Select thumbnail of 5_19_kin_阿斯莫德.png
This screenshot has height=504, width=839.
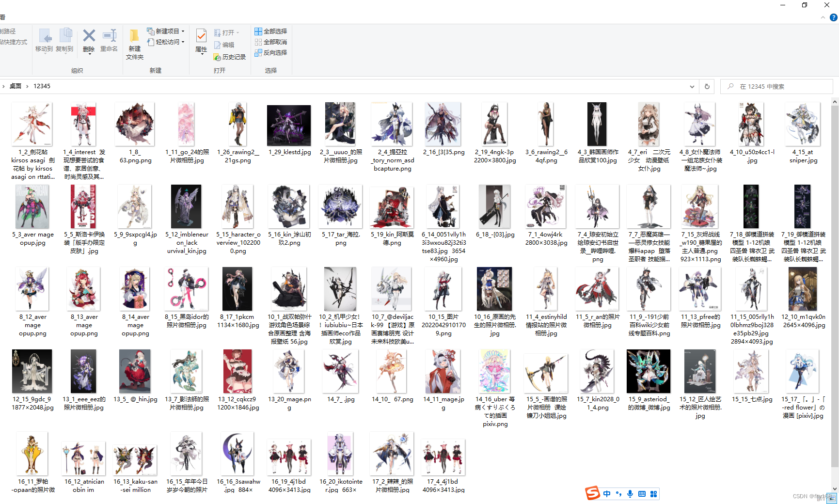pyautogui.click(x=392, y=207)
